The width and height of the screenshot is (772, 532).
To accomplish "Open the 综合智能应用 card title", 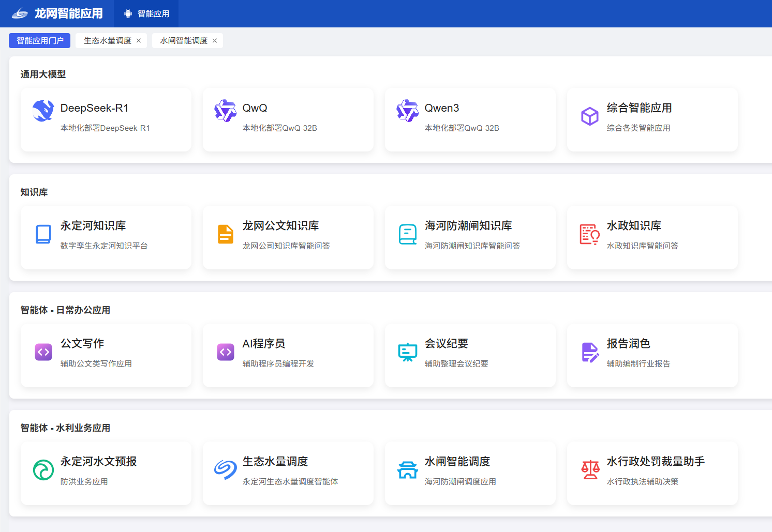I will (640, 108).
